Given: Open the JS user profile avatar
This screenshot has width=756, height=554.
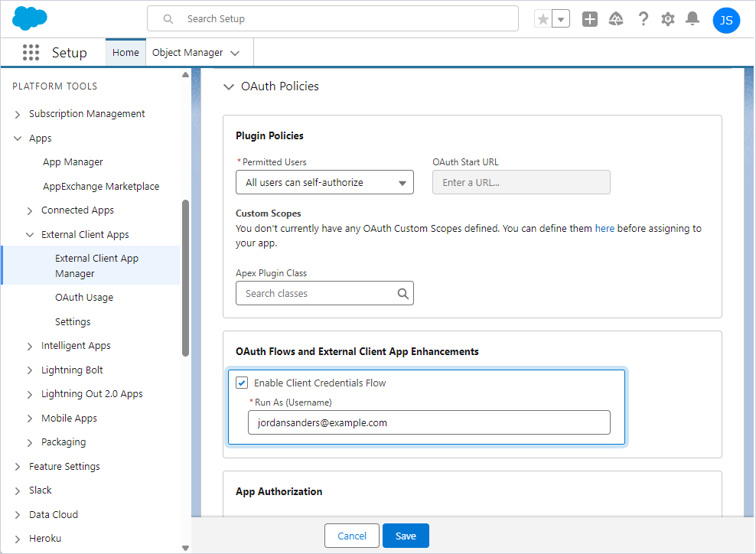Looking at the screenshot, I should point(726,20).
